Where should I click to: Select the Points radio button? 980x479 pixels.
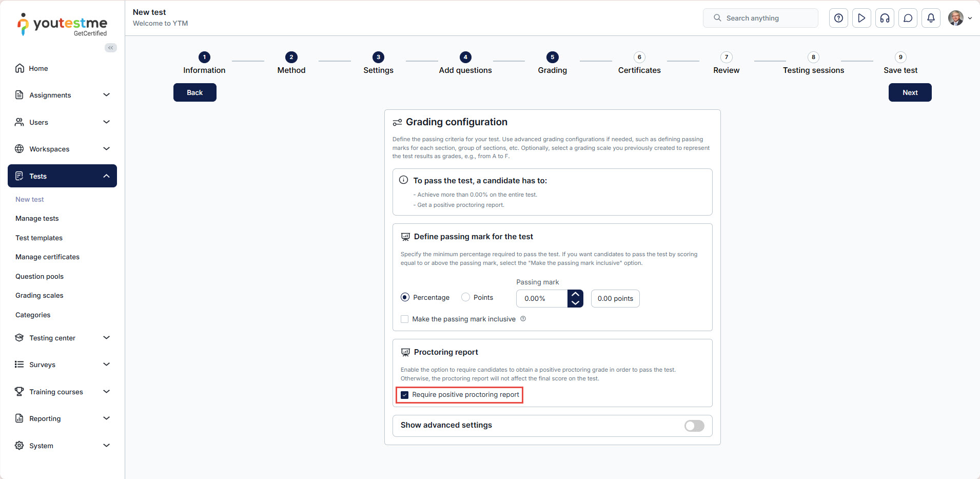[466, 297]
